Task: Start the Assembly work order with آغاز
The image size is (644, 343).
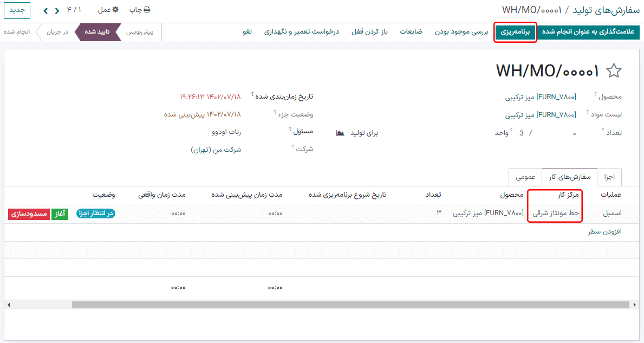Action: [x=59, y=215]
